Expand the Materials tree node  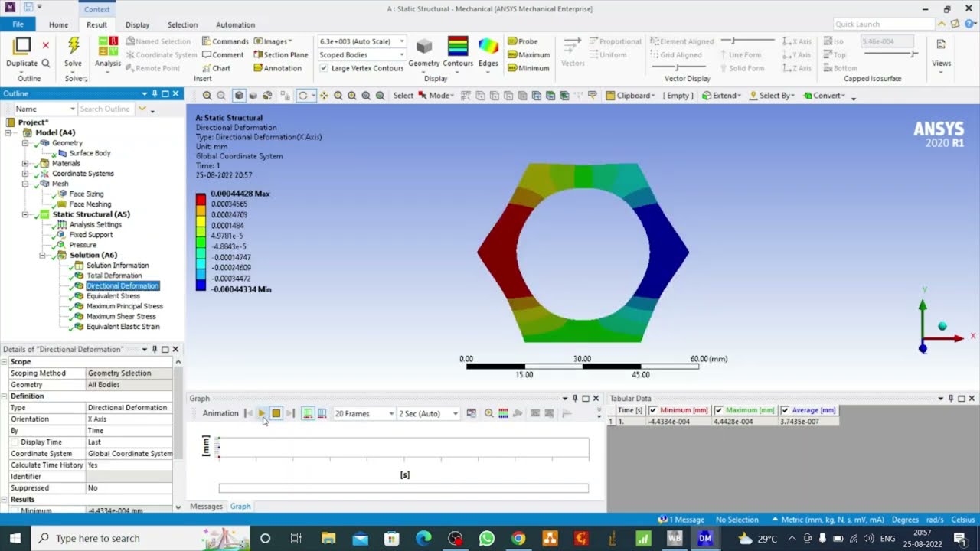pyautogui.click(x=25, y=163)
